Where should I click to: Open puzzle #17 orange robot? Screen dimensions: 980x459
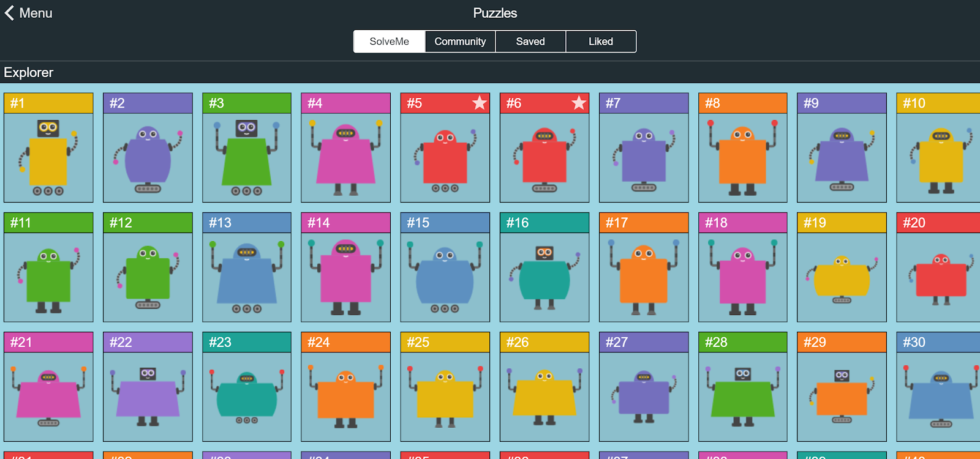(644, 267)
